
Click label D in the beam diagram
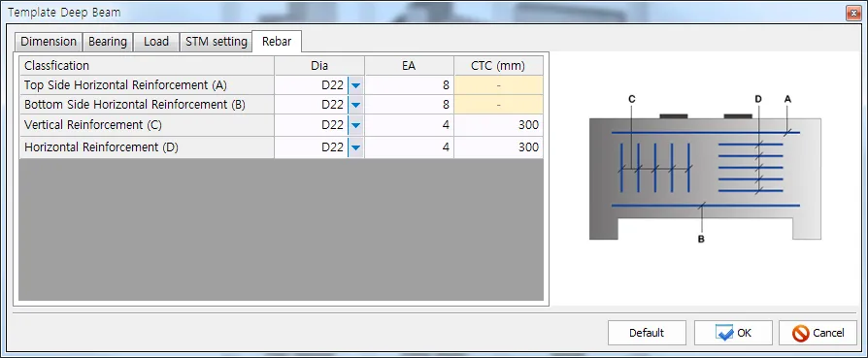point(758,99)
